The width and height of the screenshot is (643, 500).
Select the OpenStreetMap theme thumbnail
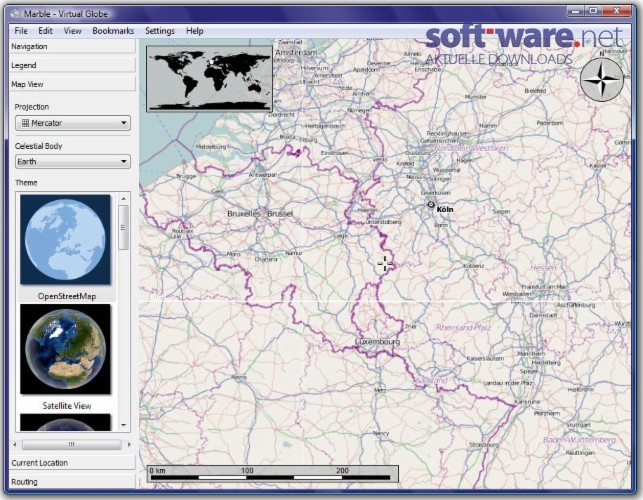[x=66, y=240]
